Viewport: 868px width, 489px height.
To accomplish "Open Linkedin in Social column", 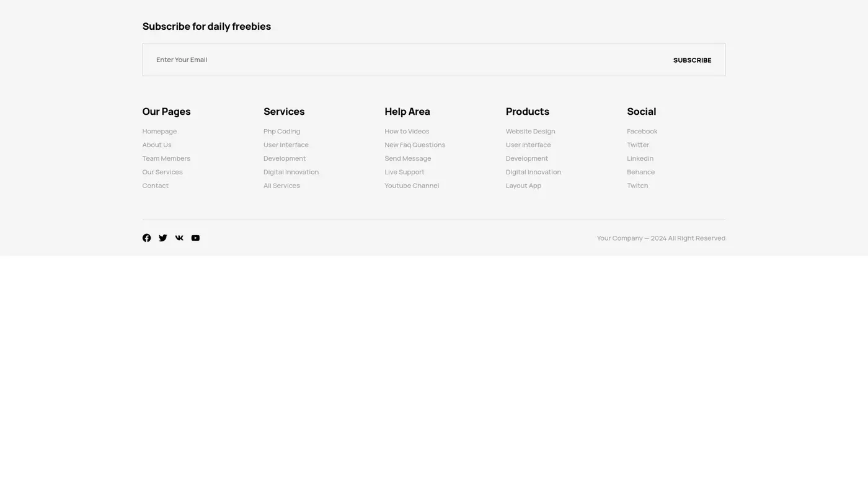I will (640, 159).
